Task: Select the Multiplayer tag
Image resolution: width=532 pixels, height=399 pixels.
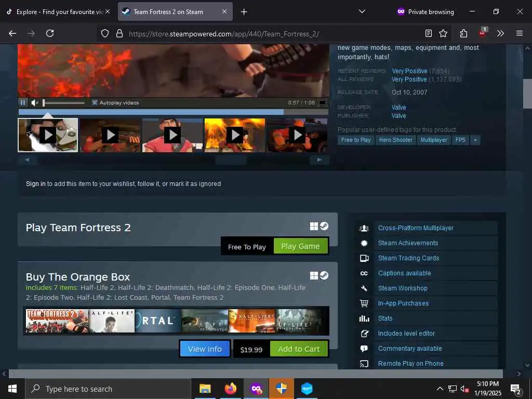Action: [434, 140]
